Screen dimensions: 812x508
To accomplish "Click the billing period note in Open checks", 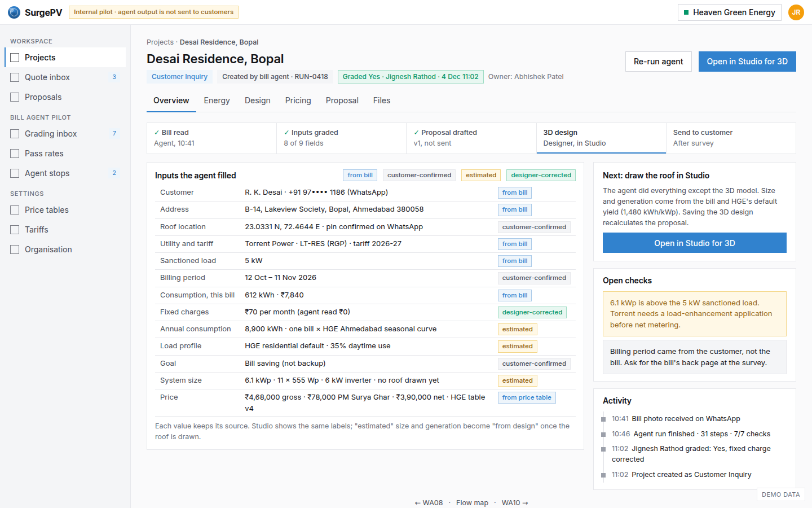I will tap(695, 357).
